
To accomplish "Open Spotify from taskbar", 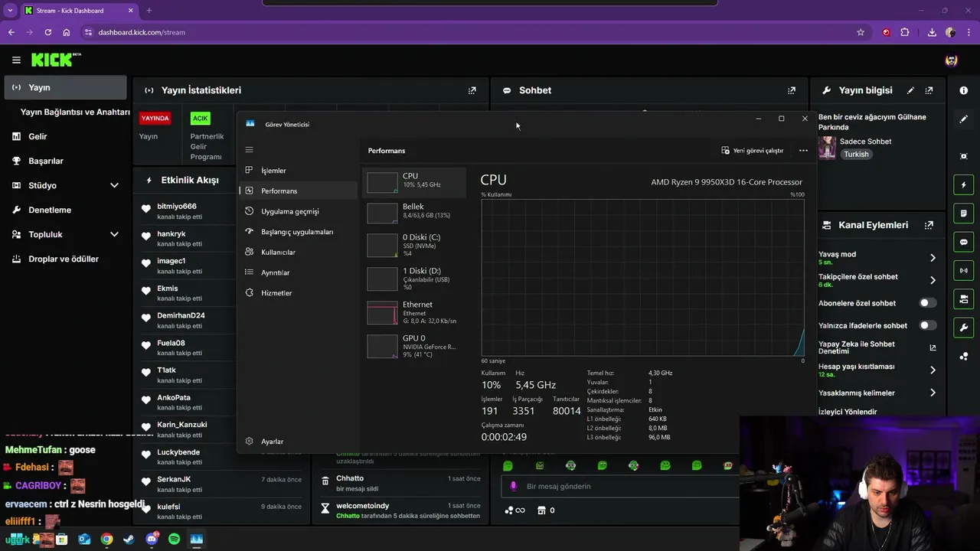I will (174, 539).
